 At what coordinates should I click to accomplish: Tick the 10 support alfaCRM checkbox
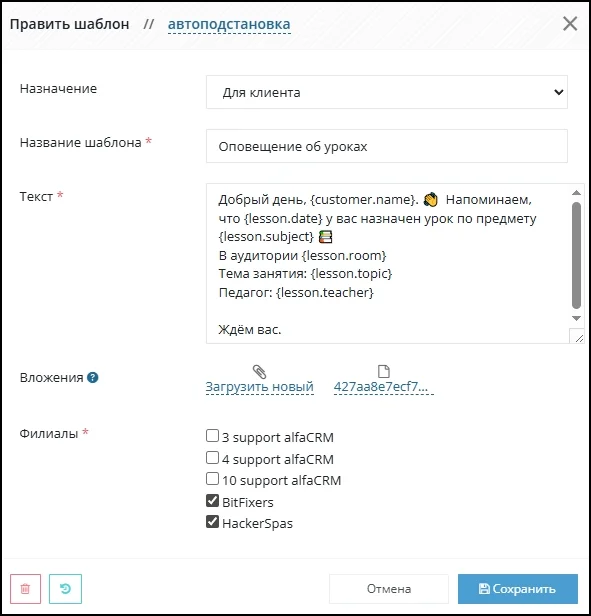(x=212, y=479)
